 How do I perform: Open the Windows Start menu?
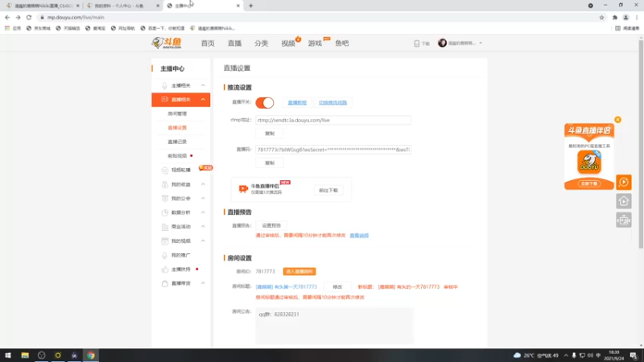tap(8, 356)
